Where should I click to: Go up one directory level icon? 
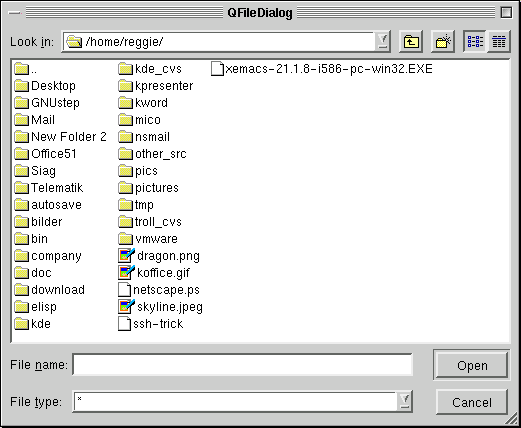click(411, 42)
